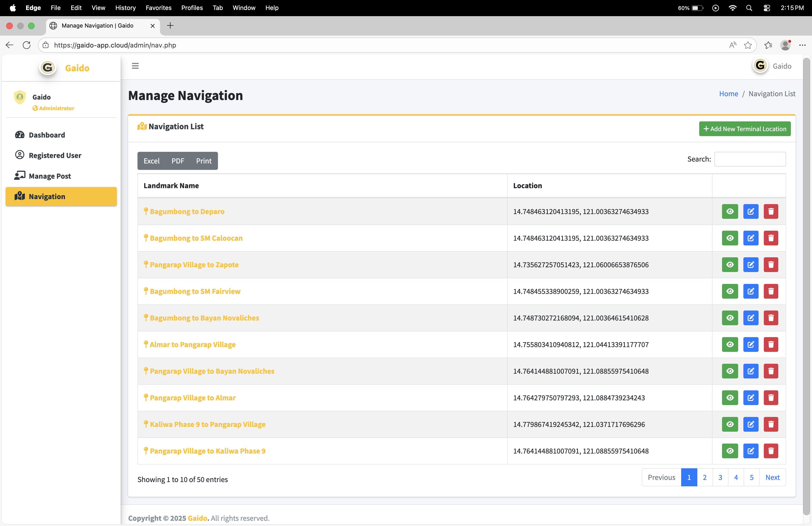Click the hamburger sidebar toggle icon
812x526 pixels.
click(x=135, y=66)
